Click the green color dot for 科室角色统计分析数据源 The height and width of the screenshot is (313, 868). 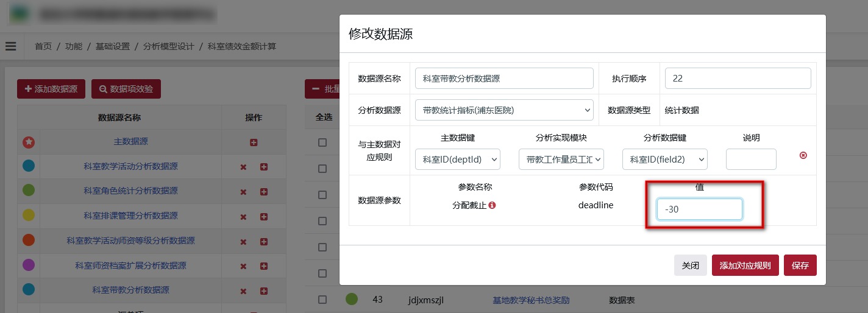point(29,191)
